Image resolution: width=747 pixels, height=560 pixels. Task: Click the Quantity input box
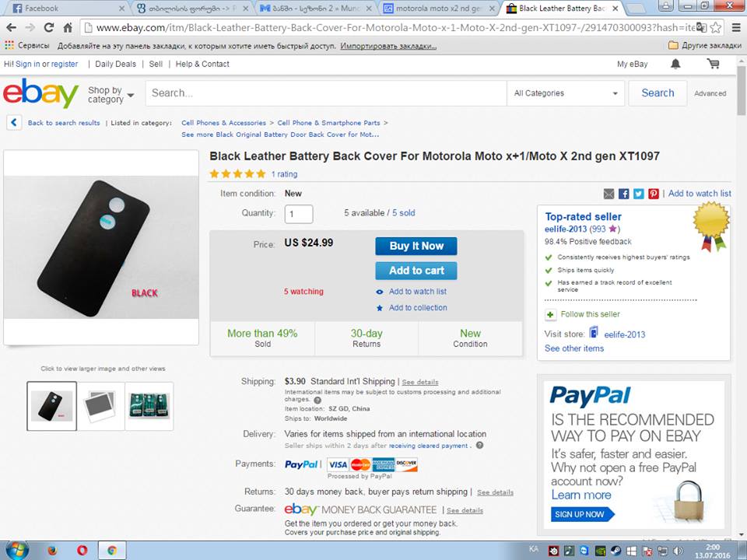299,215
